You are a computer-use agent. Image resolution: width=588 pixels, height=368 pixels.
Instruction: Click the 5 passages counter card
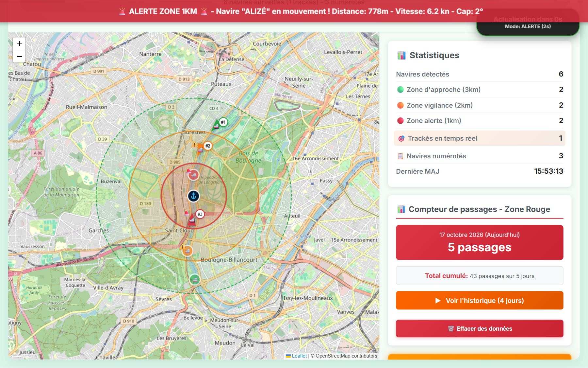pyautogui.click(x=480, y=242)
